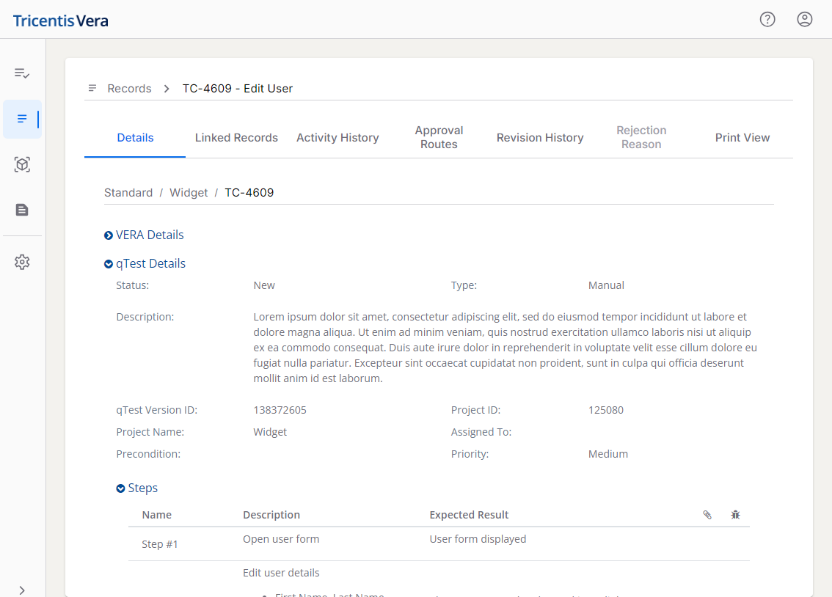Click the bug defect column icon
This screenshot has width=832, height=597.
[x=735, y=515]
